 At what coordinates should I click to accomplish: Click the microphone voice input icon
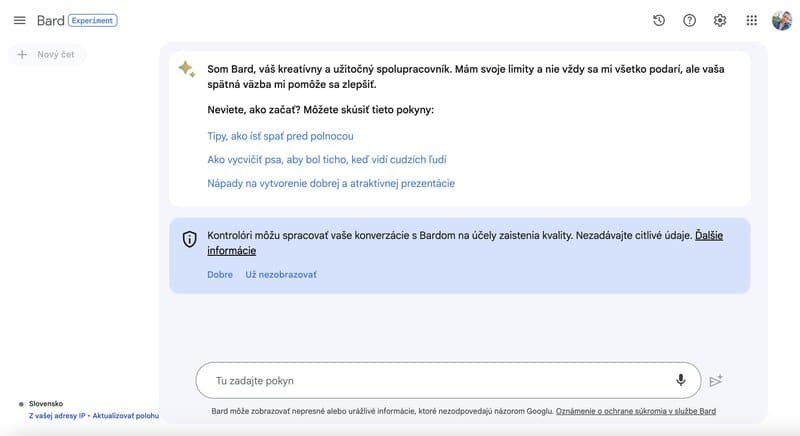click(x=681, y=380)
